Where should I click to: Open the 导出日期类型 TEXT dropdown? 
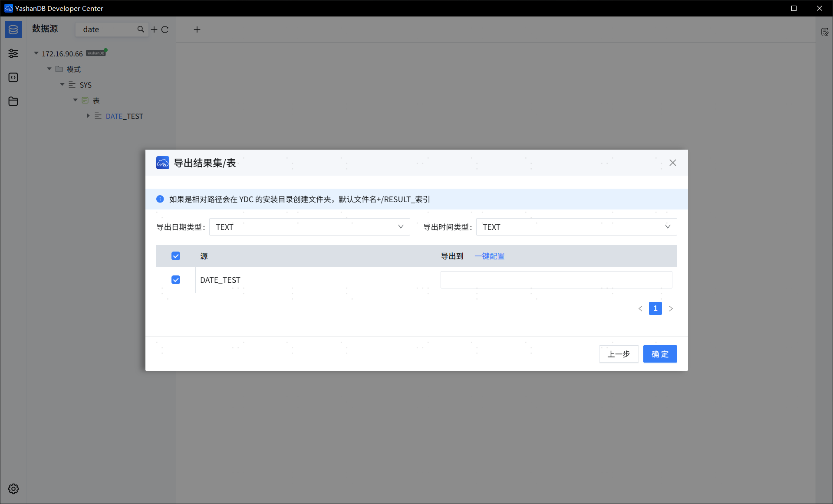click(400, 226)
